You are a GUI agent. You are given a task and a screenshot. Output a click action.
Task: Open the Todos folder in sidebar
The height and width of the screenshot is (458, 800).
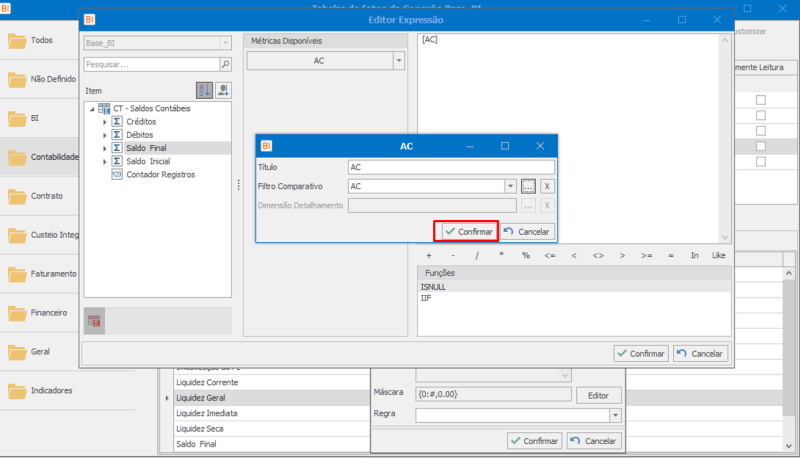[x=39, y=40]
